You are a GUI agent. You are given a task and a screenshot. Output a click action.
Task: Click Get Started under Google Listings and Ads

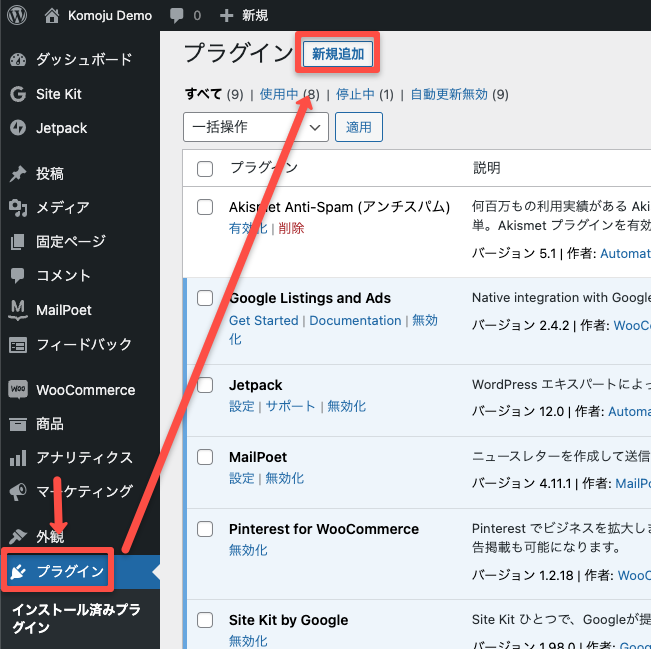coord(264,321)
